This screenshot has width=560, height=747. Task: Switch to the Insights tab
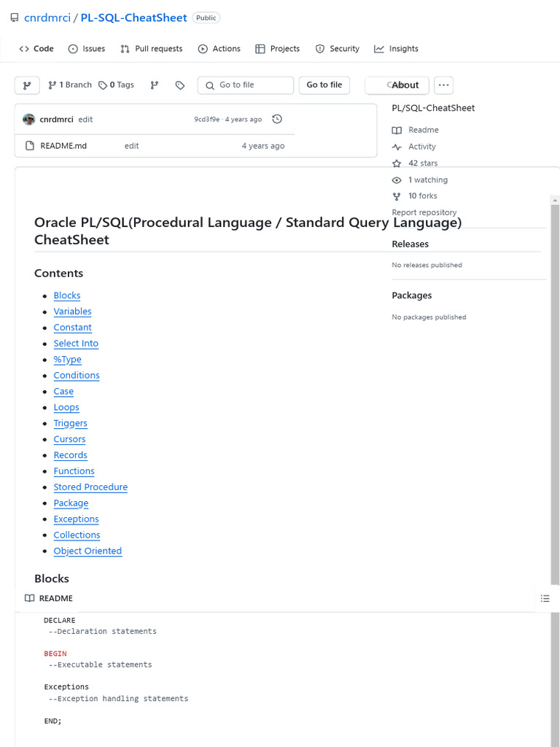click(x=396, y=49)
